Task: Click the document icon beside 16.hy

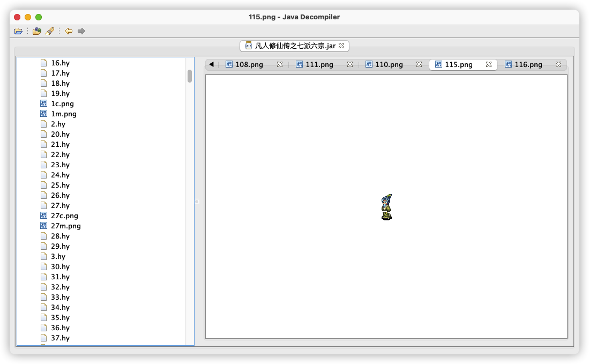Action: [x=43, y=63]
